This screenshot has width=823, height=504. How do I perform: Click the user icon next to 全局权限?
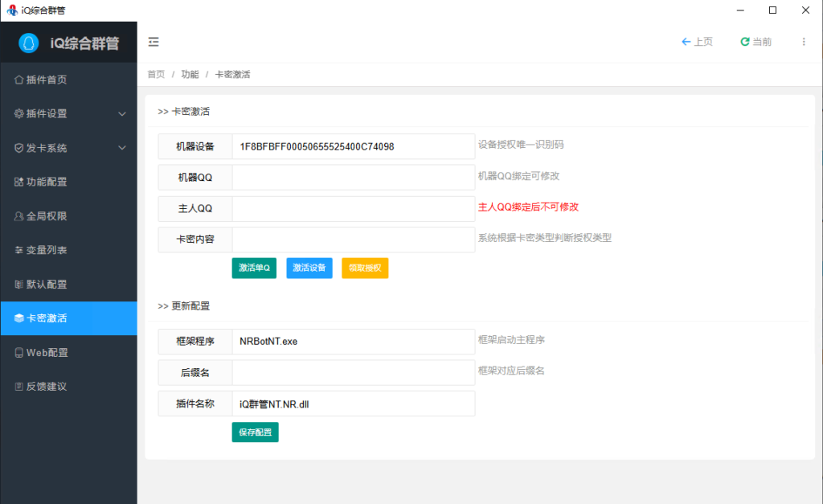coord(19,216)
